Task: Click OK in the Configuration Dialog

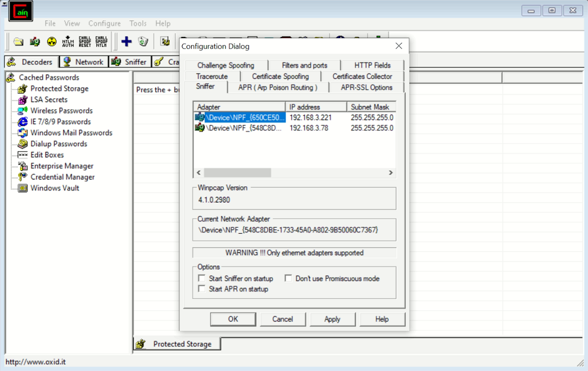Action: [x=233, y=319]
